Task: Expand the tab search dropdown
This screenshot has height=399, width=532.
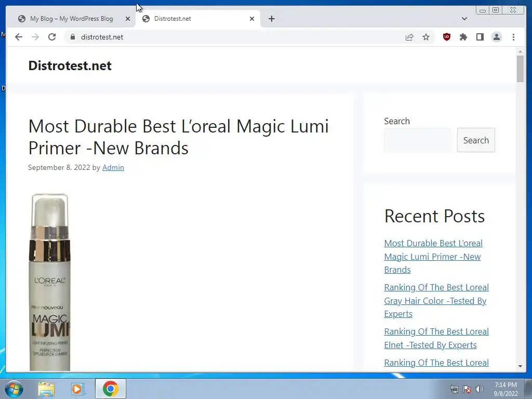Action: [464, 19]
